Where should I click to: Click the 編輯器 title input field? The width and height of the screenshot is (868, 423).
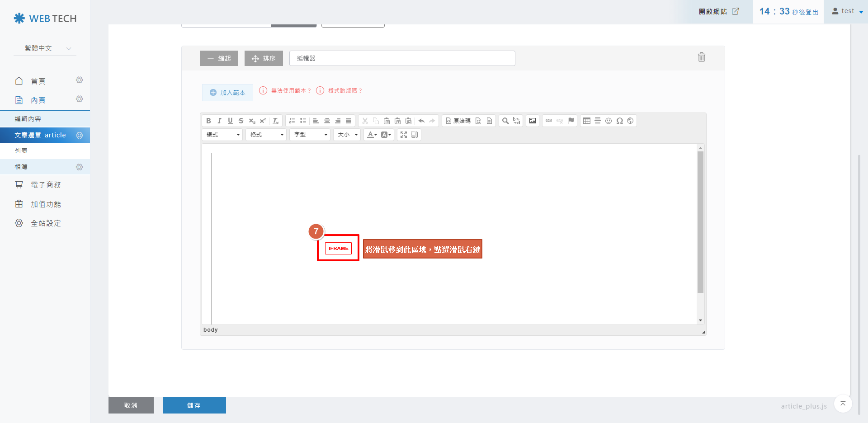402,58
